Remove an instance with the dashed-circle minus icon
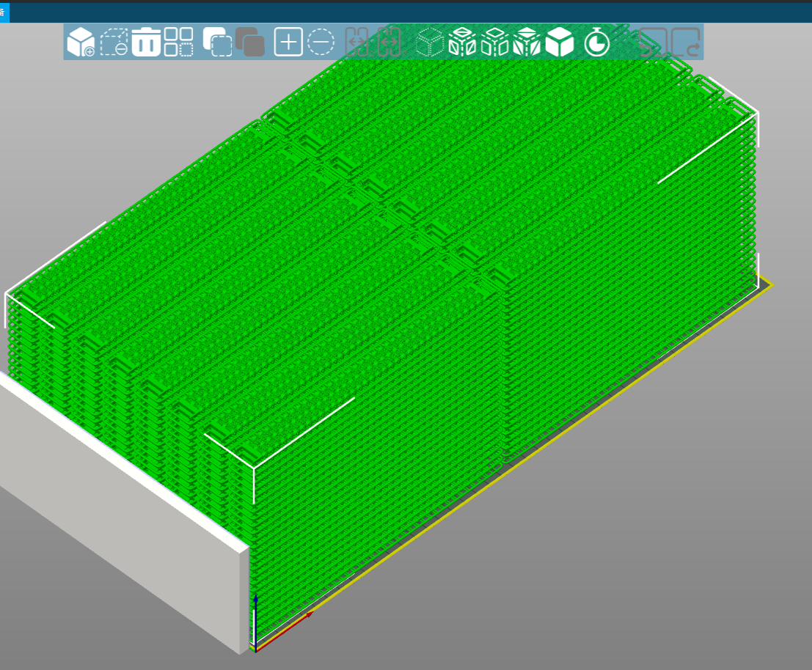Screen dimensions: 812x670 [321, 42]
